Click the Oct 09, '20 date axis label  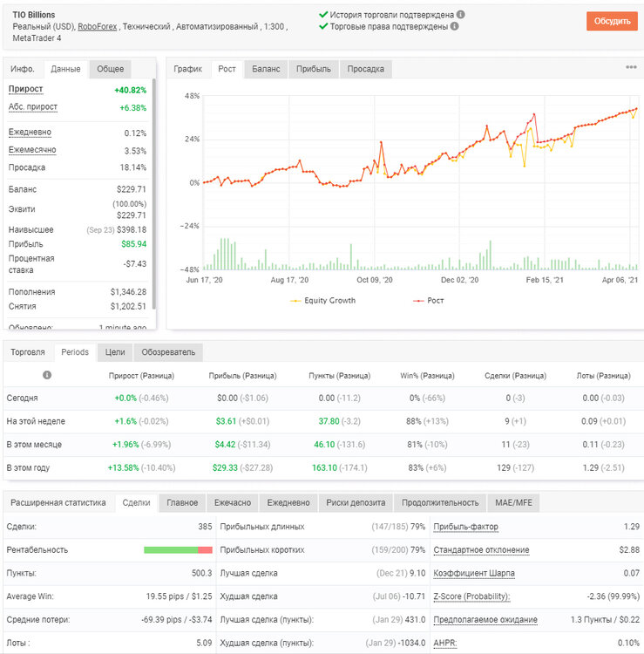375,280
